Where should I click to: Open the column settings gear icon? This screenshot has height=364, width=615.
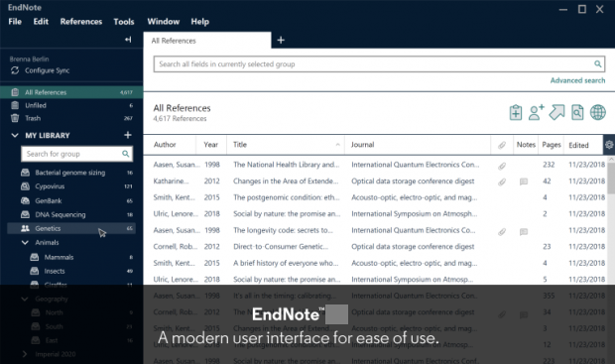click(x=609, y=145)
